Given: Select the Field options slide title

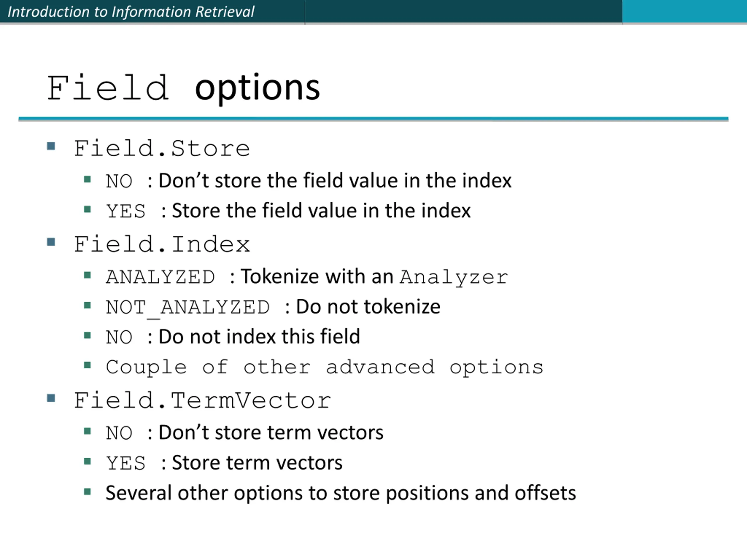Looking at the screenshot, I should [183, 88].
